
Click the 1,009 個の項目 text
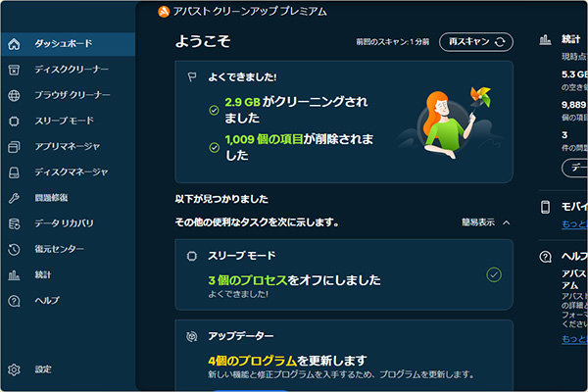(264, 139)
